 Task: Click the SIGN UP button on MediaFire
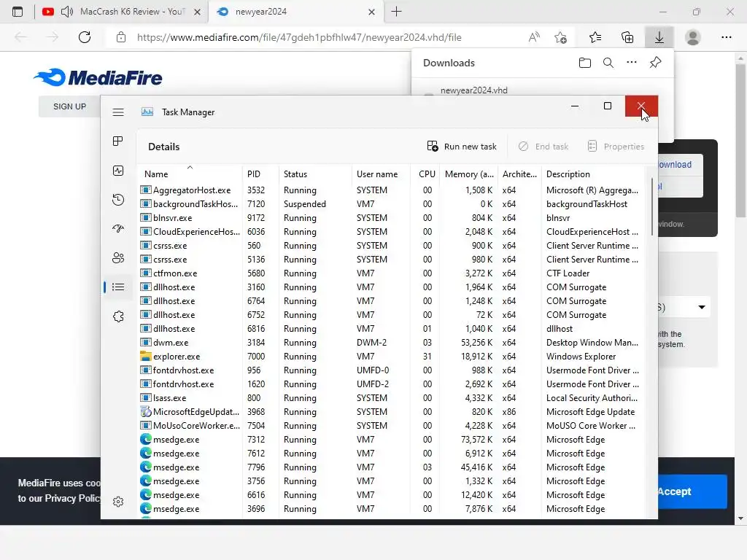pyautogui.click(x=69, y=106)
